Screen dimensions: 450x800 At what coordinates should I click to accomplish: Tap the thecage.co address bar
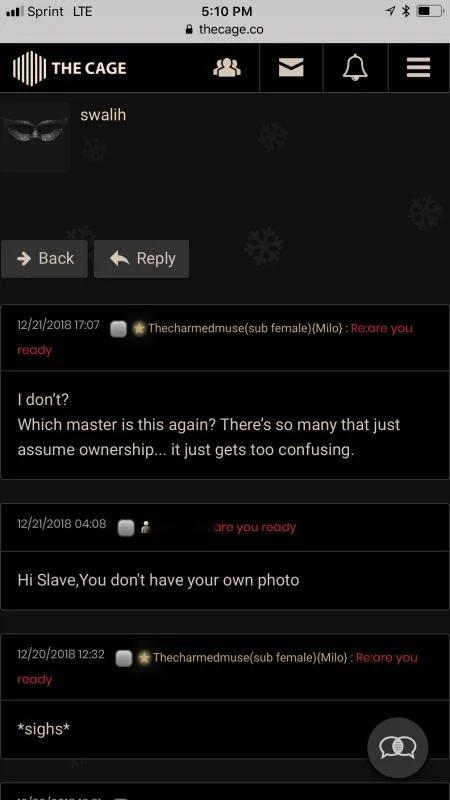click(225, 30)
